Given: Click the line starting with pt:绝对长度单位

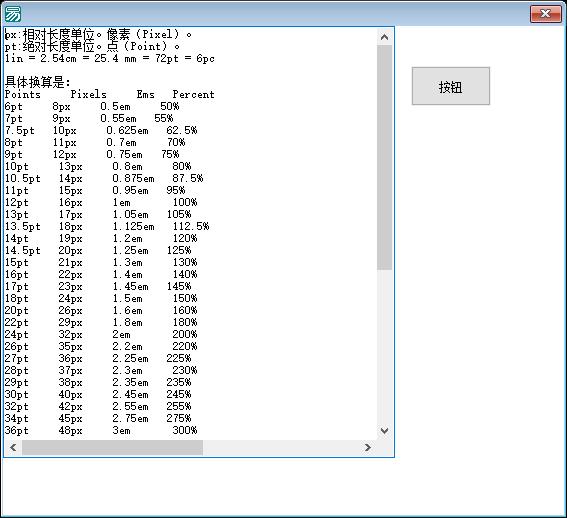Looking at the screenshot, I should pos(92,47).
